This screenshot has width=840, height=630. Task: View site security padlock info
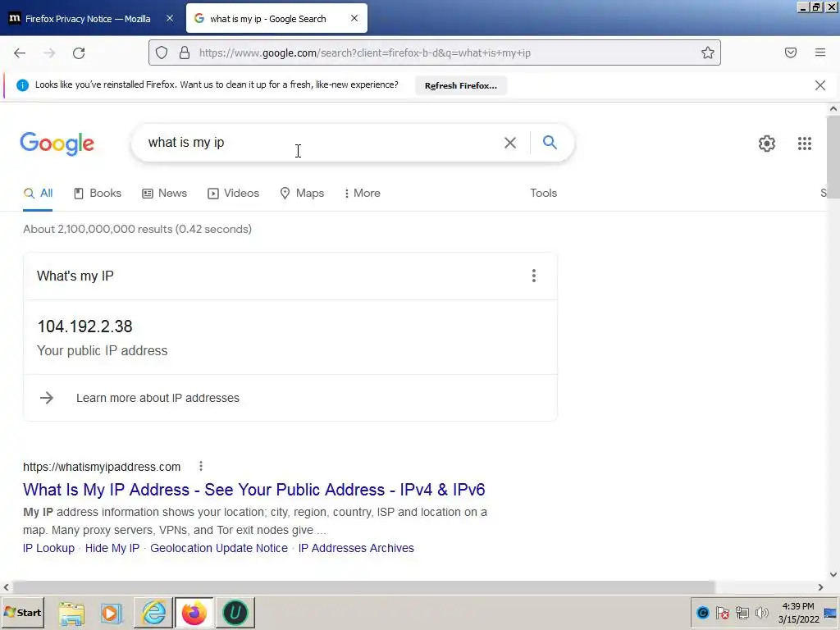(x=185, y=52)
